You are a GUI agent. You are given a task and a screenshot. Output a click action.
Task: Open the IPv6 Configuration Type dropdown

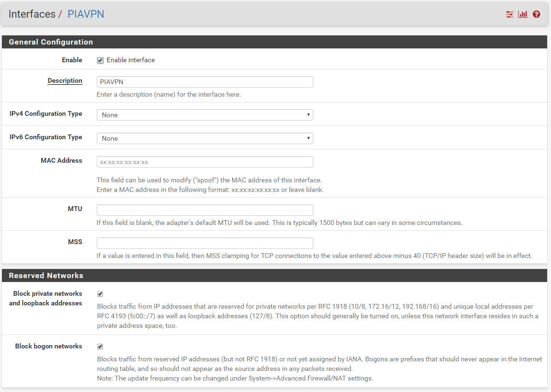point(205,138)
